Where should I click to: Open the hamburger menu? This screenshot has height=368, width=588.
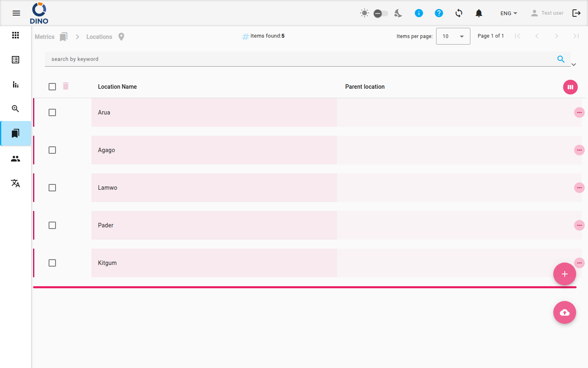(16, 13)
